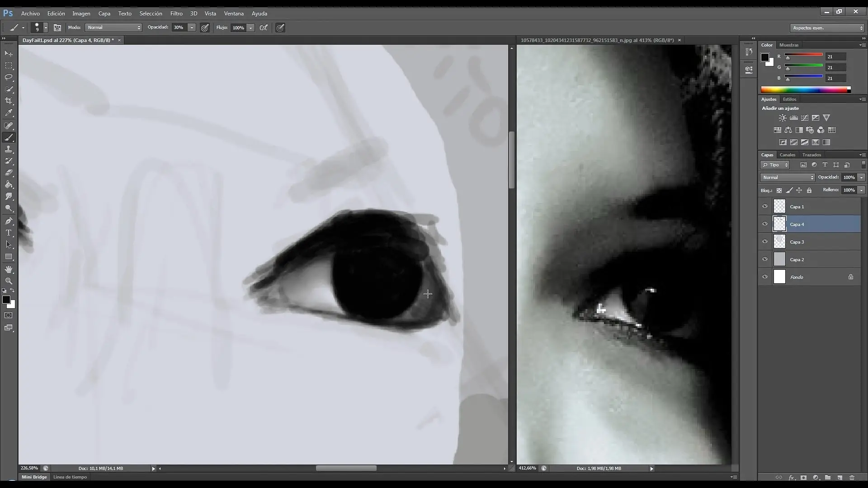Select the Crop tool
This screenshot has height=488, width=868.
[x=9, y=101]
